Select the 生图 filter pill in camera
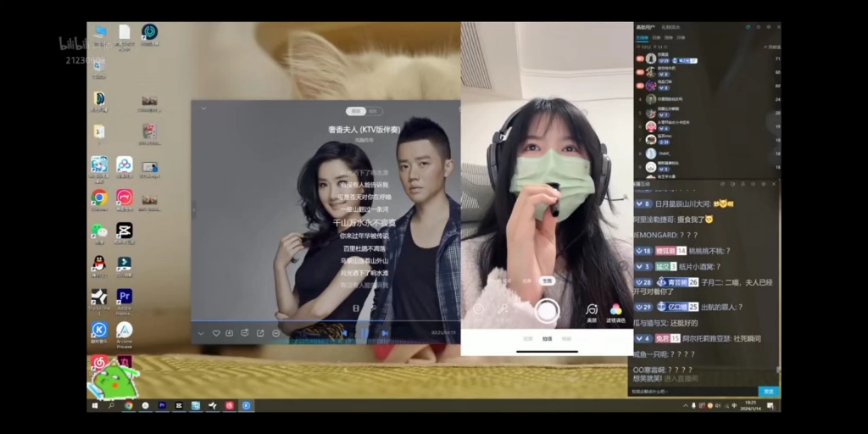 pyautogui.click(x=548, y=281)
